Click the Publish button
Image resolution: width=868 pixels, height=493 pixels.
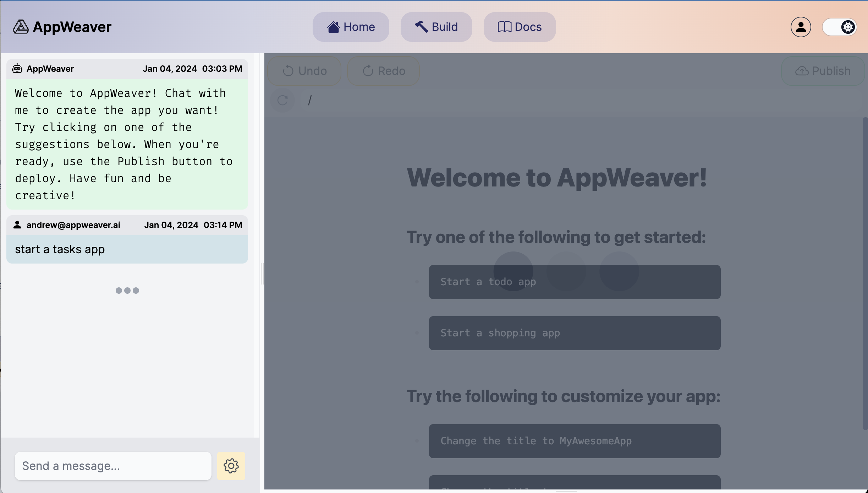coord(823,71)
